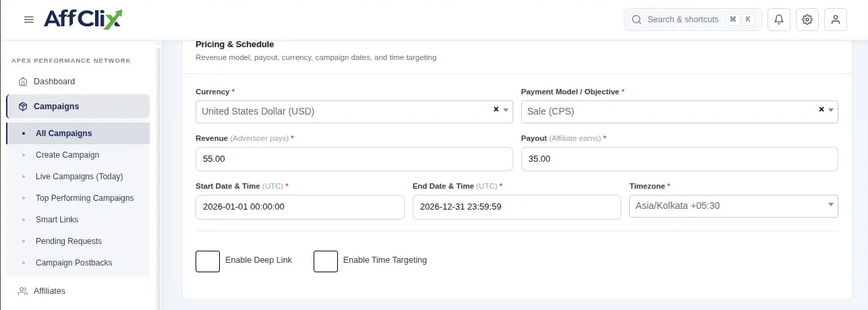Open the user profile icon
This screenshot has width=868, height=310.
(x=836, y=20)
